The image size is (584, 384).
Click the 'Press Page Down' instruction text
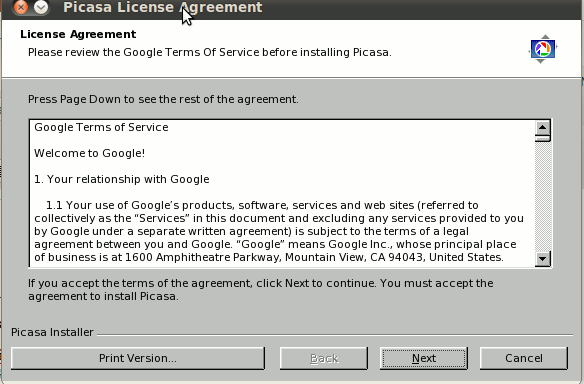tap(163, 99)
